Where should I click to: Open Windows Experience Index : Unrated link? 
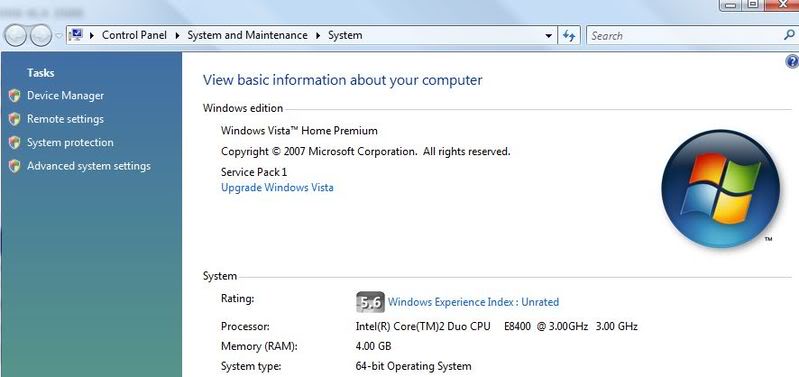(473, 302)
